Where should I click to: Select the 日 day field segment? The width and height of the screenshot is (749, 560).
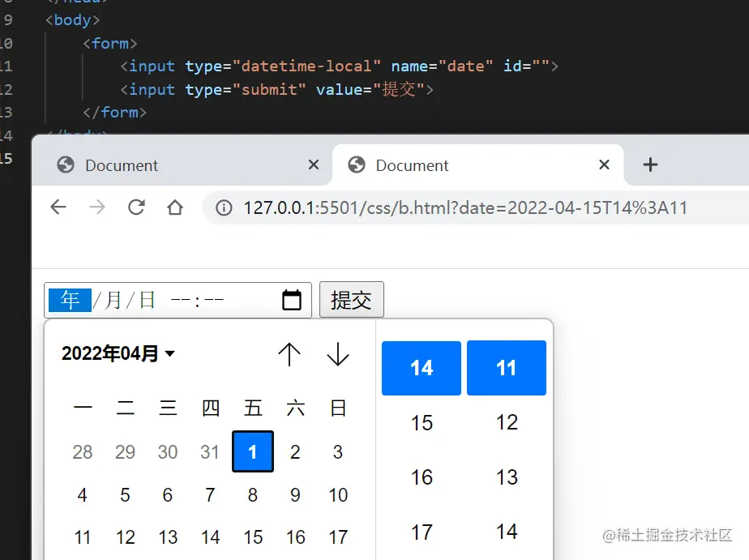click(x=148, y=301)
